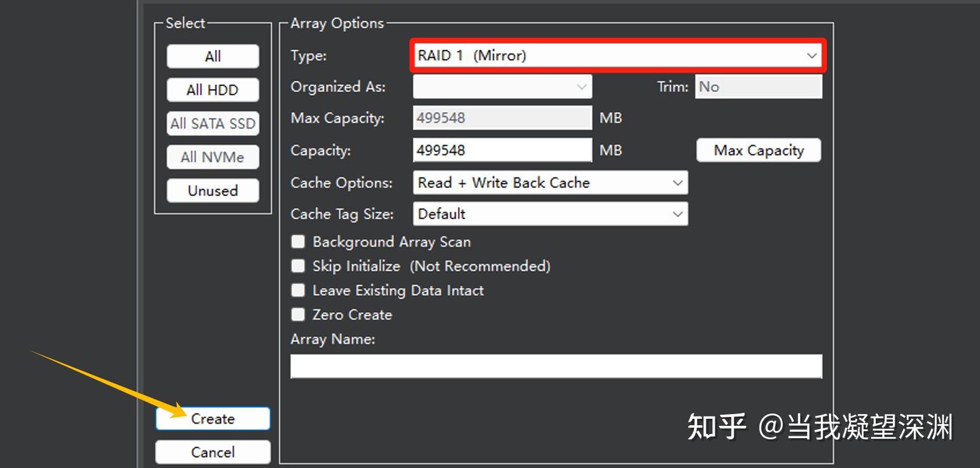
Task: Click the Array Name text field
Action: coord(557,365)
